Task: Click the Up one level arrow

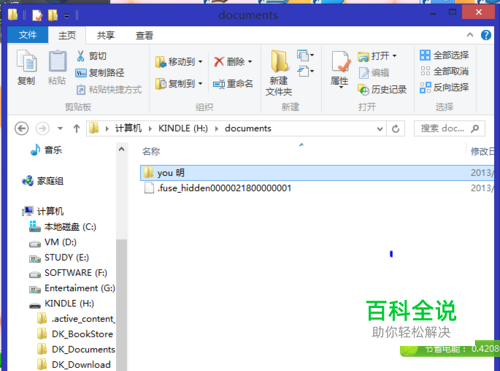Action: pos(77,129)
